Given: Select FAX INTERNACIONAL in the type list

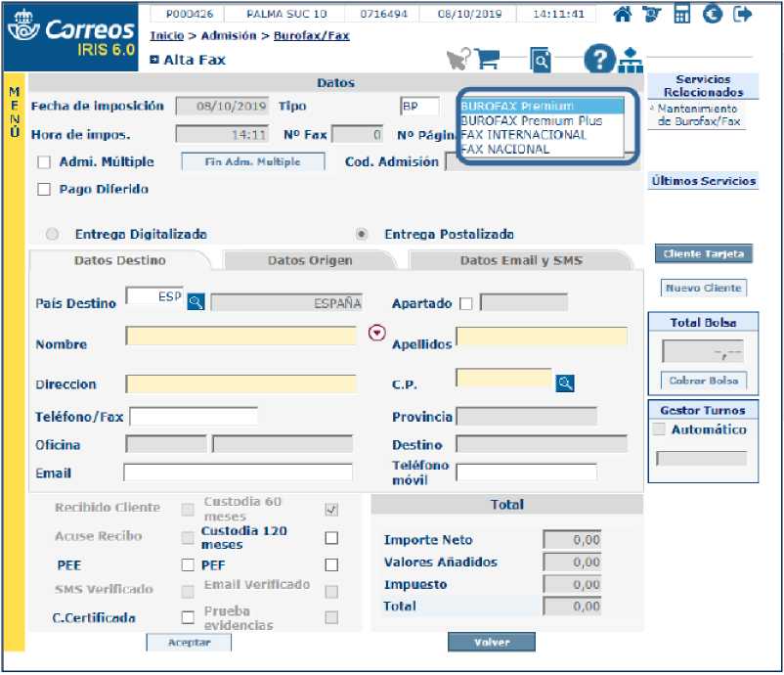Looking at the screenshot, I should [524, 135].
